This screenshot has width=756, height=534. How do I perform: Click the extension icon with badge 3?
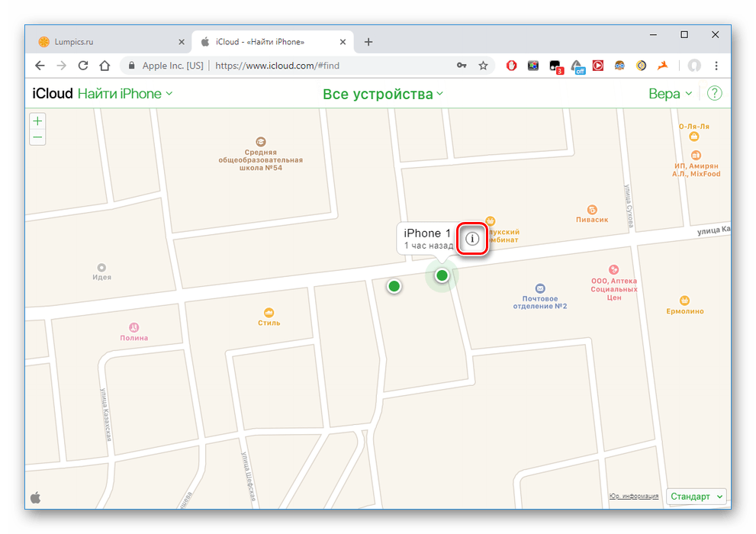555,66
